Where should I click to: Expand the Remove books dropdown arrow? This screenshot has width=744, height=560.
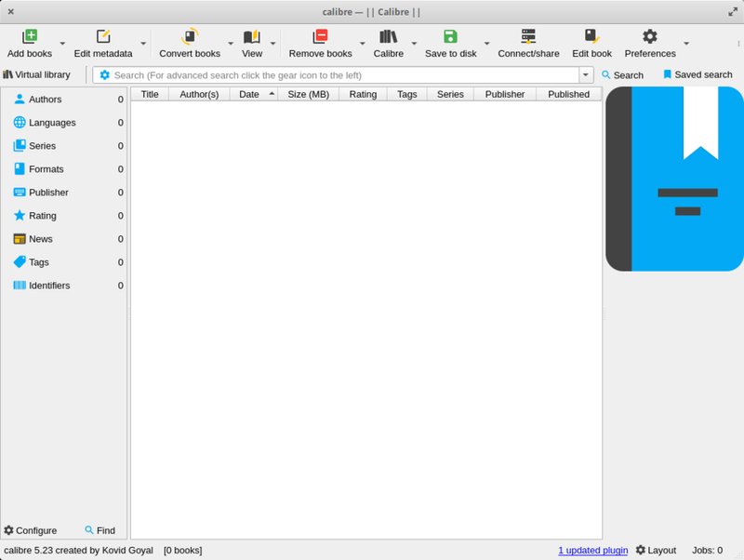tap(363, 44)
